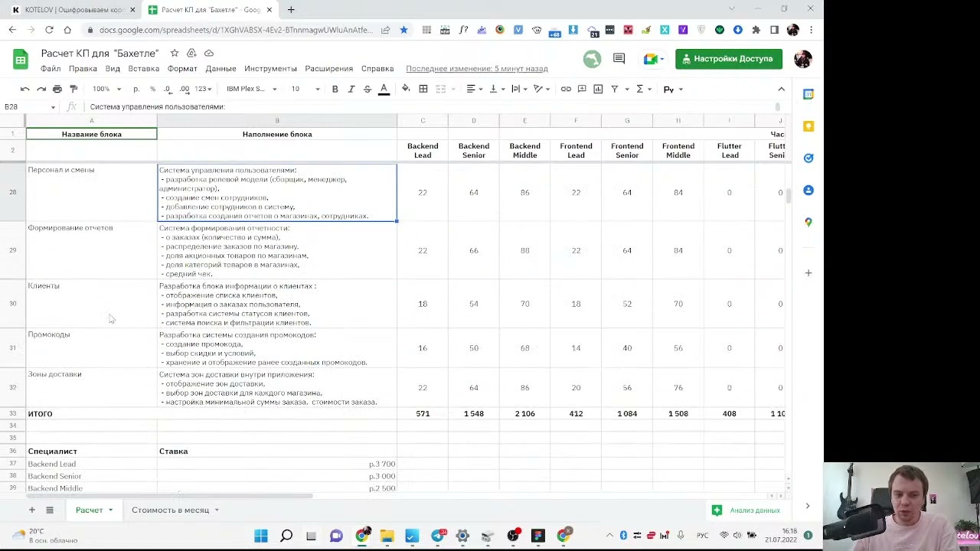
Task: Select the ИТОГО row label cell
Action: 91,413
